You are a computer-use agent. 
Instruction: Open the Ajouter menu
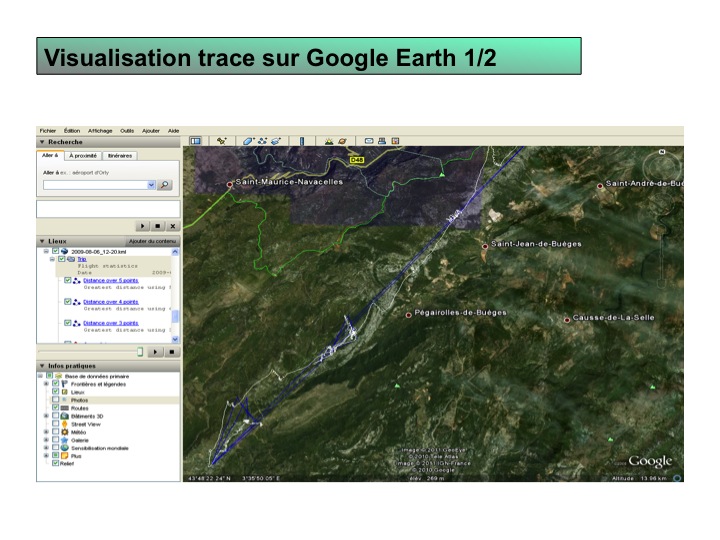(x=151, y=131)
